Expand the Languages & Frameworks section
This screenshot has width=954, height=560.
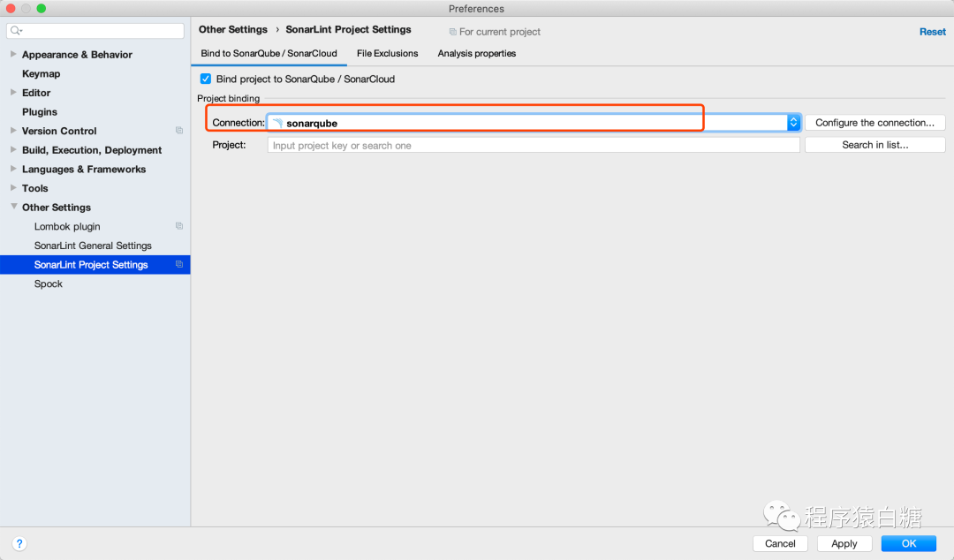click(13, 169)
